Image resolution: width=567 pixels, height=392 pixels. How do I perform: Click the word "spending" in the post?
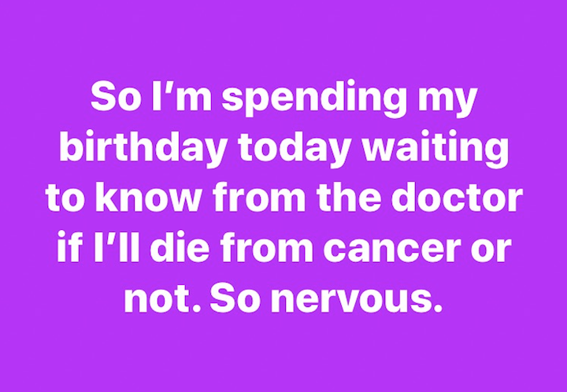click(311, 100)
